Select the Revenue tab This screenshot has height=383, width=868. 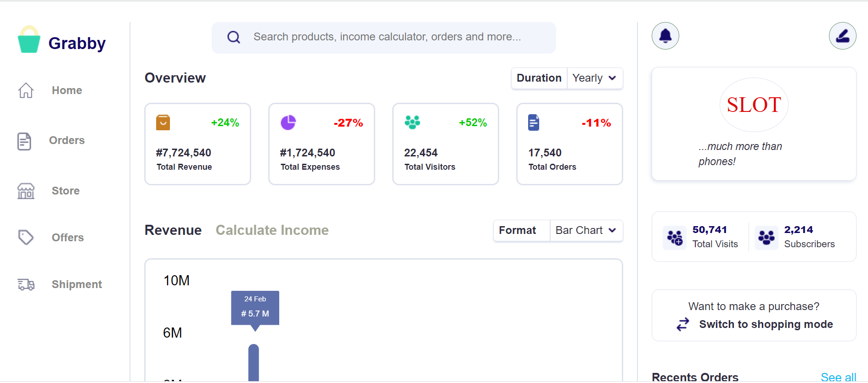pyautogui.click(x=173, y=230)
